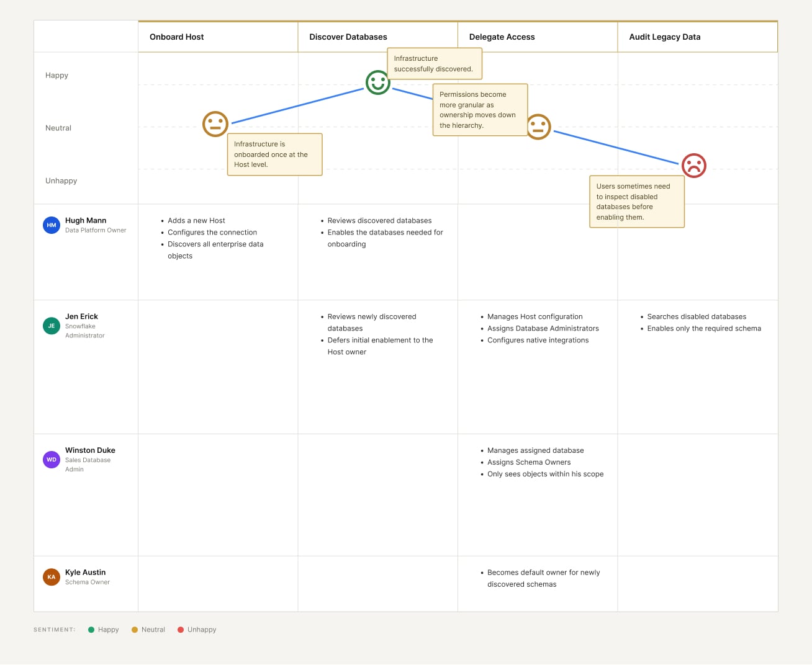Click 'Enables only the required schema' bullet
Image resolution: width=812 pixels, height=665 pixels.
[x=704, y=328]
